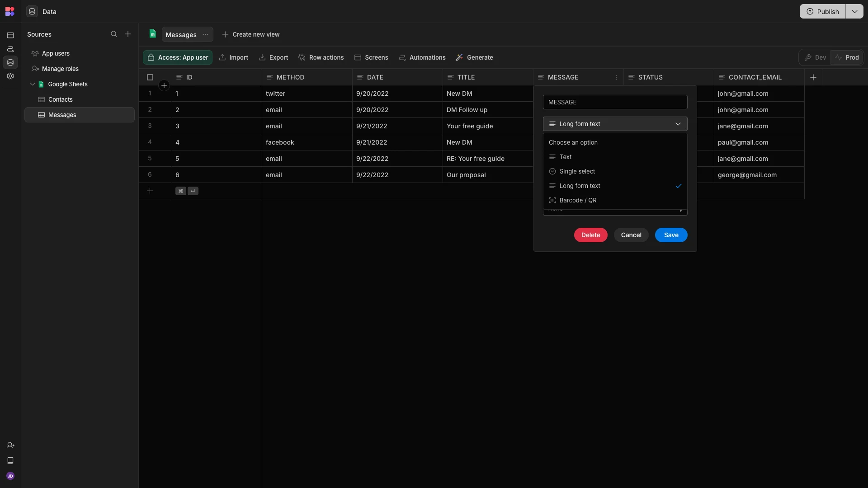Viewport: 868px width, 488px height.
Task: Click the Access: App user button
Action: point(178,57)
